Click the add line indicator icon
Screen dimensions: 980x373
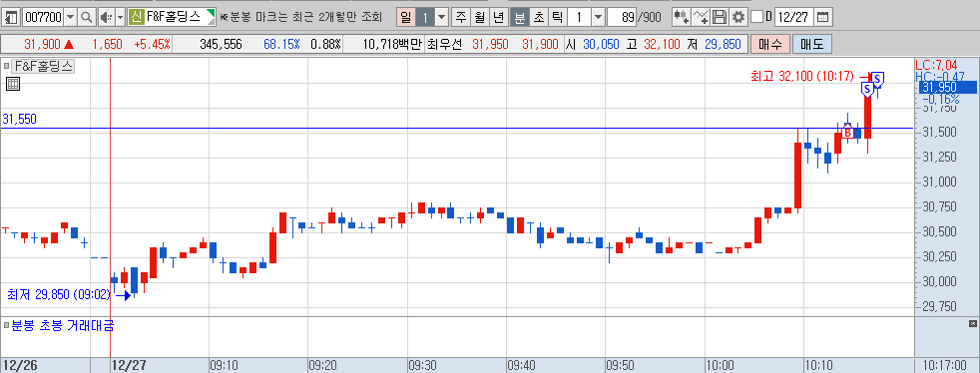702,17
